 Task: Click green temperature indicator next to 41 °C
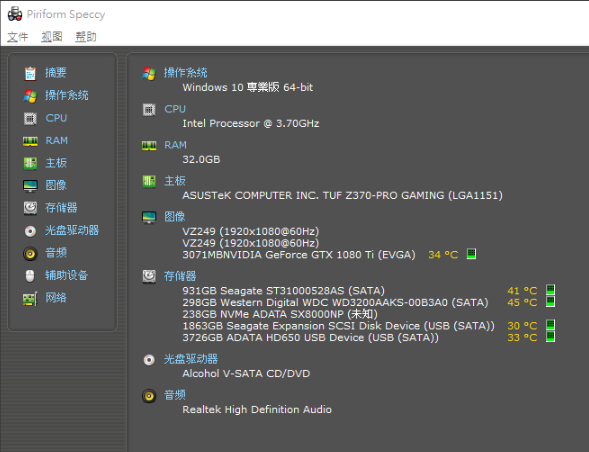550,290
